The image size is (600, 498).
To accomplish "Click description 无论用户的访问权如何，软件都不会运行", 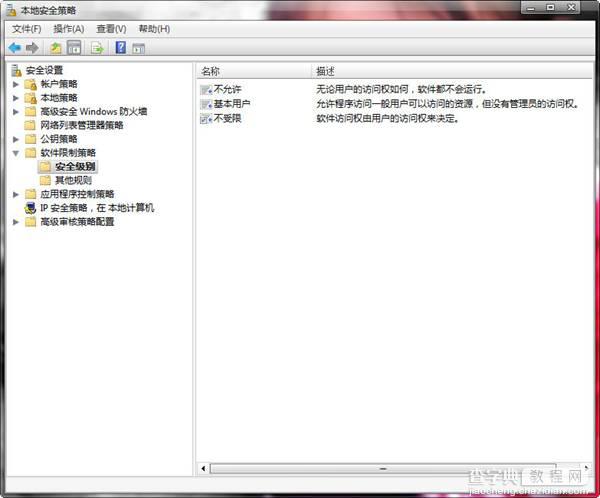I will 401,90.
